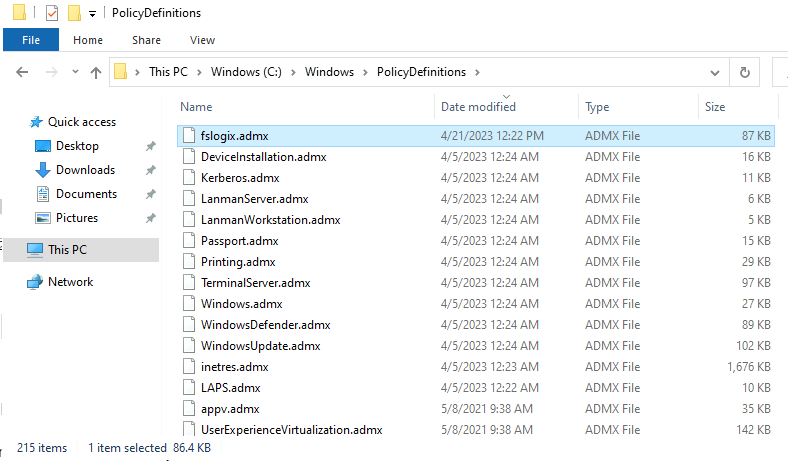Open Documents in navigation pane

pos(86,194)
